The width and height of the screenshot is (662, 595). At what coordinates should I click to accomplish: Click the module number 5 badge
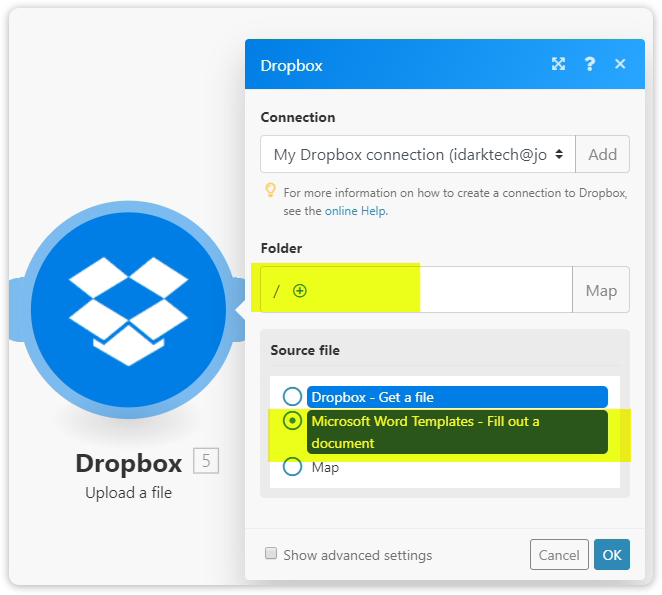[x=206, y=460]
